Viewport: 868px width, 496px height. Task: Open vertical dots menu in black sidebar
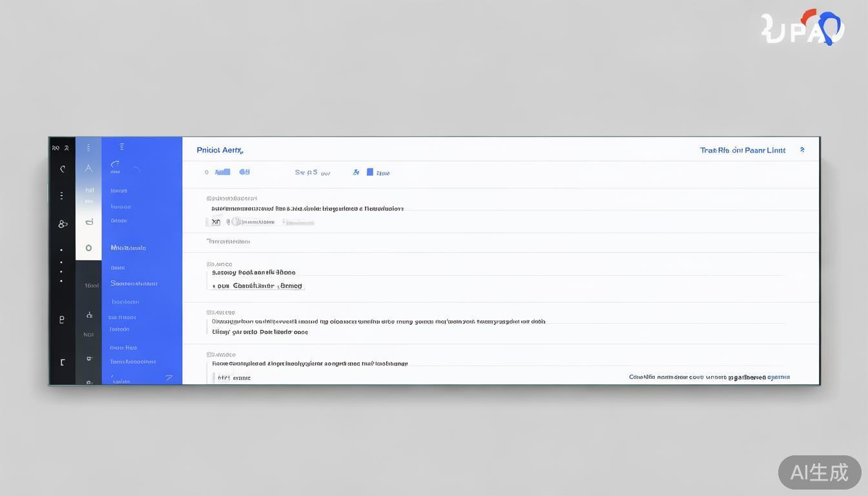tap(61, 195)
